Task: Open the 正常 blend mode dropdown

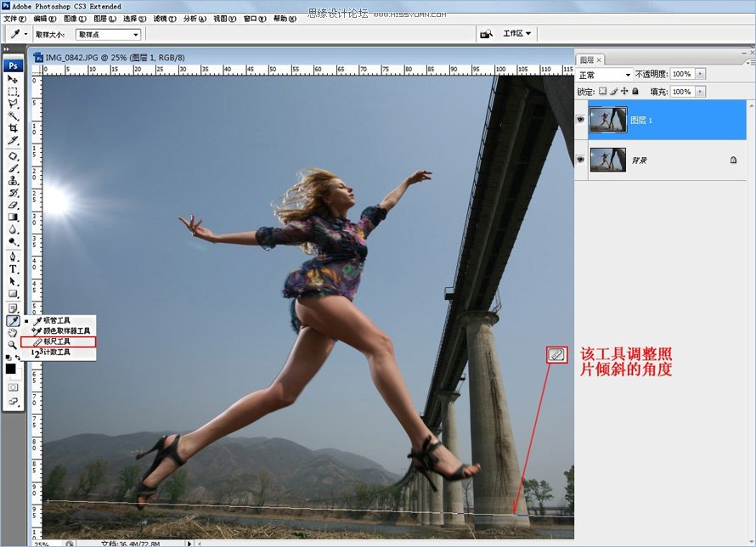Action: click(605, 75)
